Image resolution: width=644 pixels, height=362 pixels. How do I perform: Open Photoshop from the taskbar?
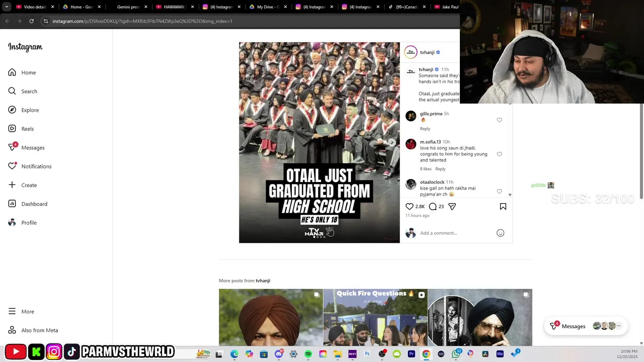point(367,354)
